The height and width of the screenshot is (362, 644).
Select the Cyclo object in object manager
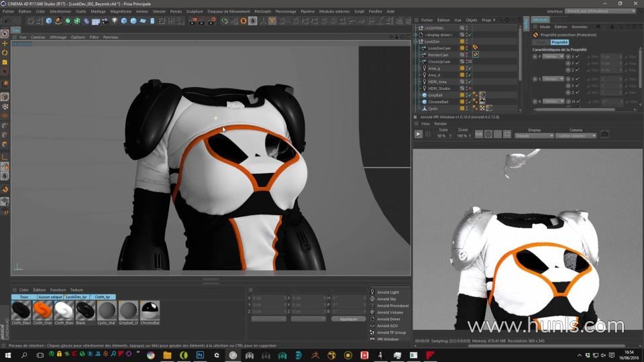[433, 109]
